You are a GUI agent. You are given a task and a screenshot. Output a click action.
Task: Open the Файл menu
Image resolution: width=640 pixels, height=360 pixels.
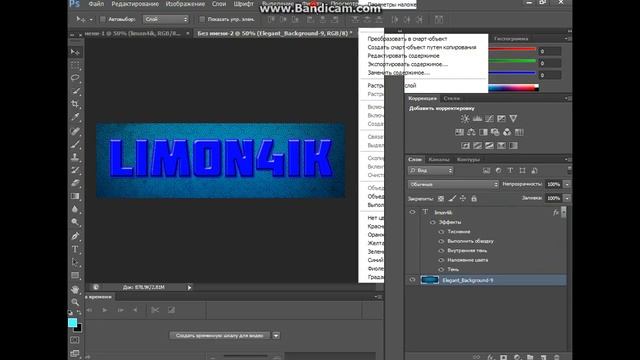(x=96, y=4)
